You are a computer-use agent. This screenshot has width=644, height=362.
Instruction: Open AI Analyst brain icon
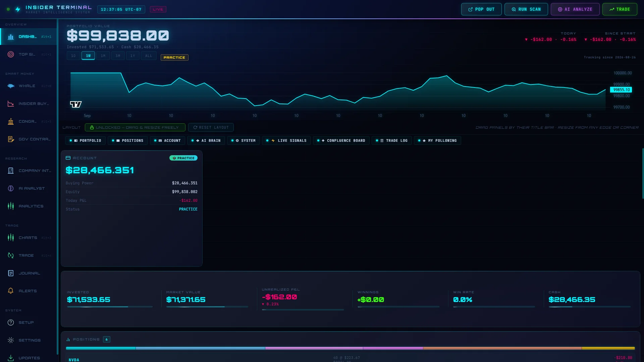pos(11,188)
